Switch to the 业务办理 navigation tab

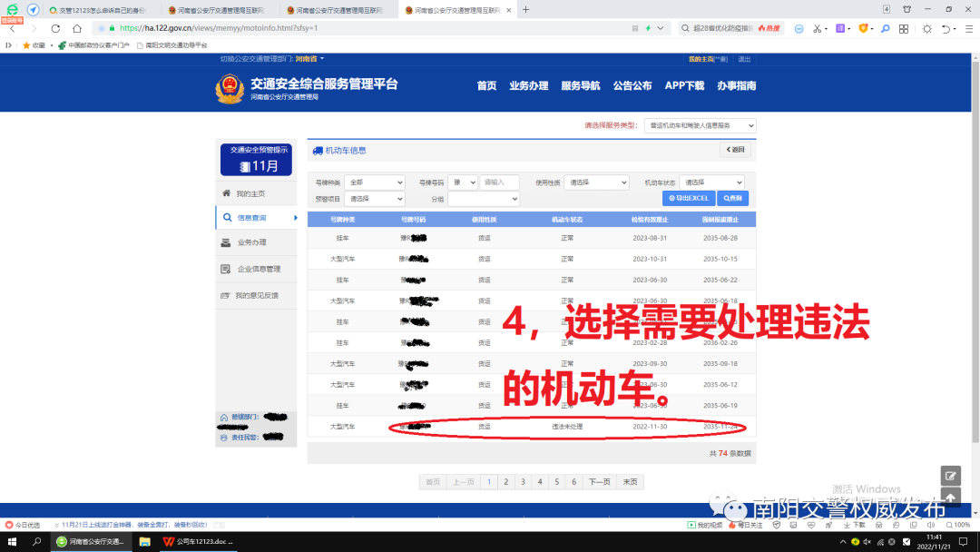pos(529,85)
